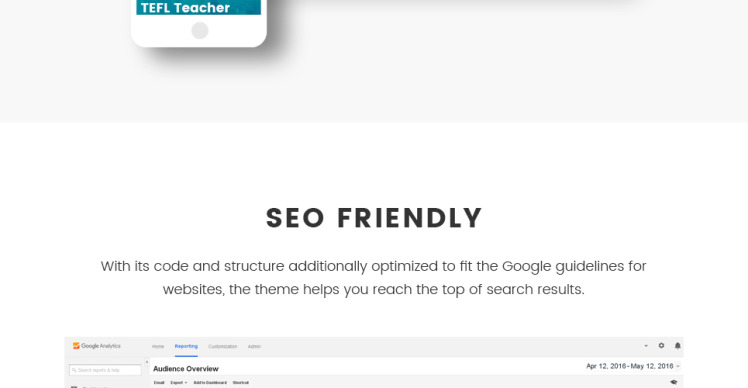Open the notifications bell icon
Screen dimensions: 748x388
click(677, 346)
